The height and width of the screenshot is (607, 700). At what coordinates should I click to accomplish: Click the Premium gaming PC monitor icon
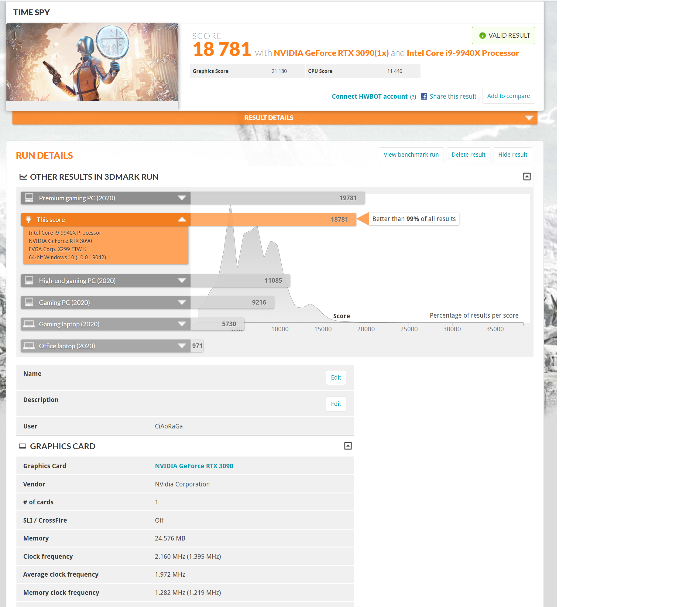pos(29,198)
